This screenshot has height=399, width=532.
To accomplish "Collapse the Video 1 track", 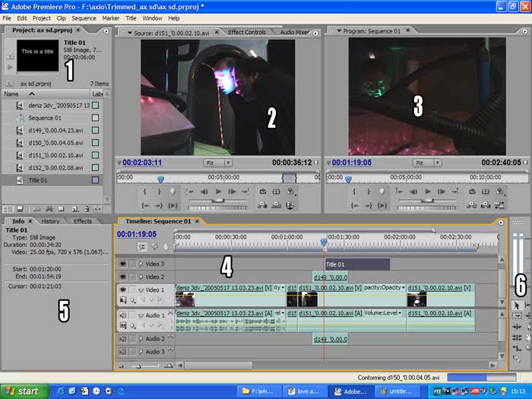I will 141,290.
